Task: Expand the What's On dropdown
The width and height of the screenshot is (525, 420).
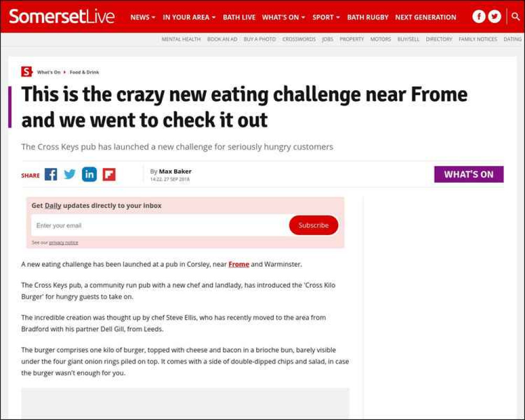Action: (283, 17)
